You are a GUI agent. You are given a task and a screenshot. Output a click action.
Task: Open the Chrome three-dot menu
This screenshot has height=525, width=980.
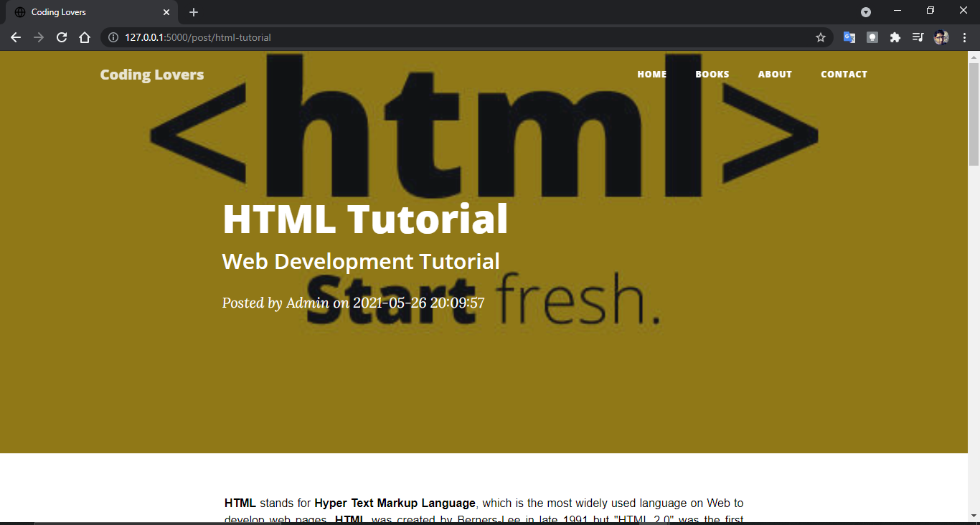(x=963, y=37)
